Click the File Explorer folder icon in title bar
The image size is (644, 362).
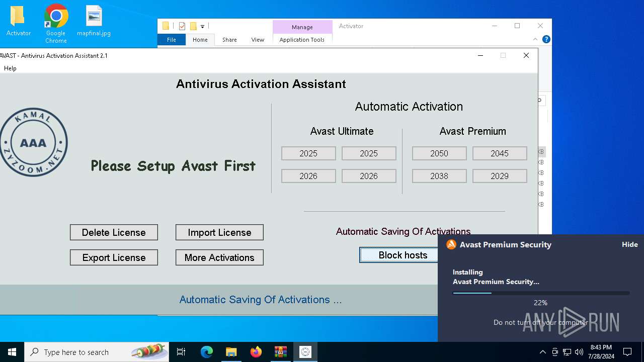(x=166, y=26)
